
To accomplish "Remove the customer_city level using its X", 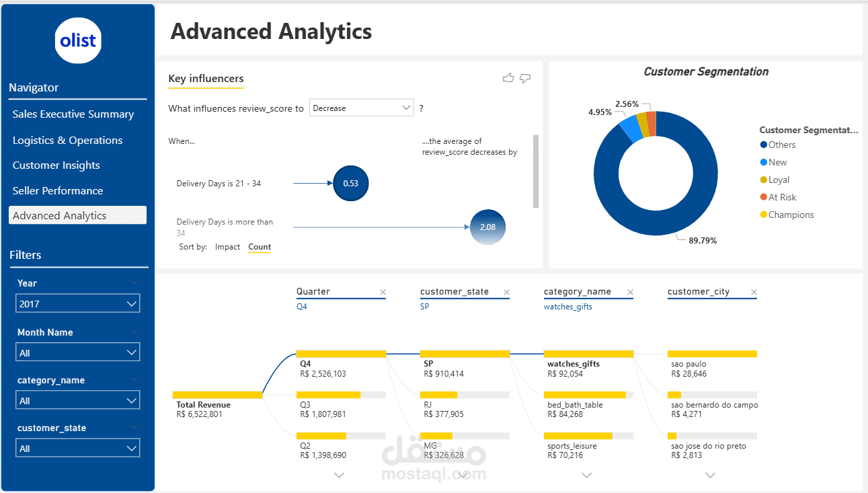I will pos(754,293).
